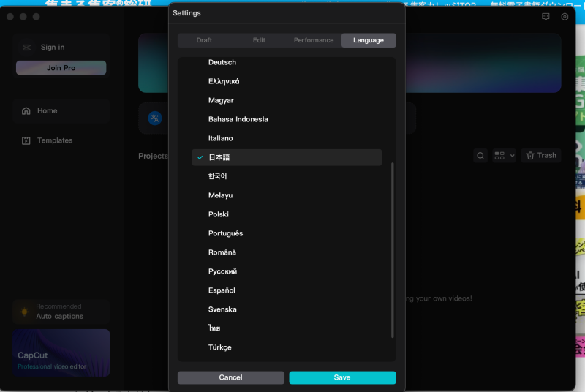This screenshot has height=392, width=585.
Task: Choose Español from the language list
Action: coord(222,290)
